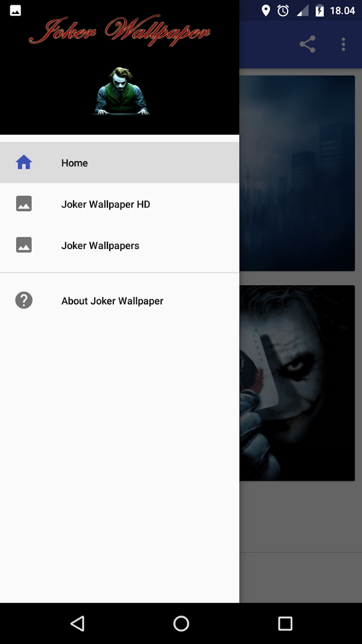Screen dimensions: 362x644
Task: Tap the 18.04 clock in status bar
Action: [342, 11]
